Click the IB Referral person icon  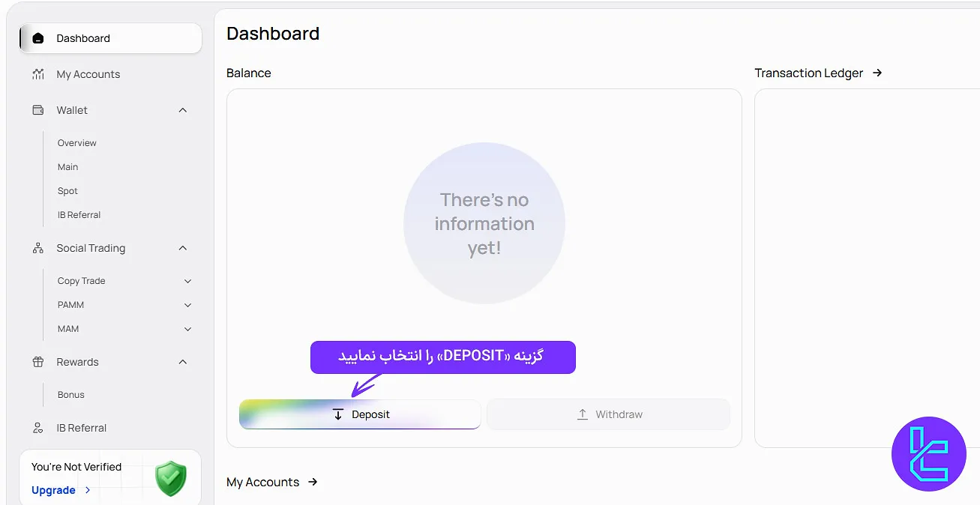[37, 428]
